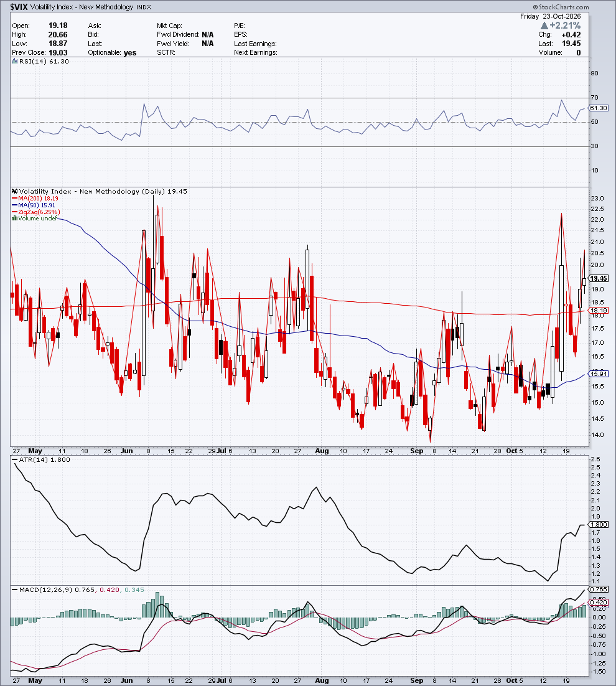Click the Open value 19.18
Image resolution: width=616 pixels, height=686 pixels.
coord(58,26)
